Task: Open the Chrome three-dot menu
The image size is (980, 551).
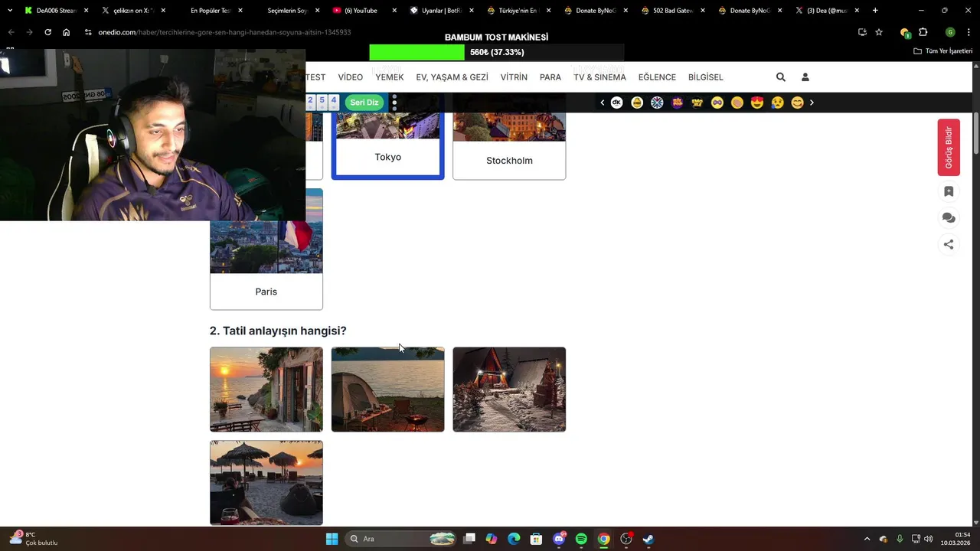Action: [x=969, y=32]
